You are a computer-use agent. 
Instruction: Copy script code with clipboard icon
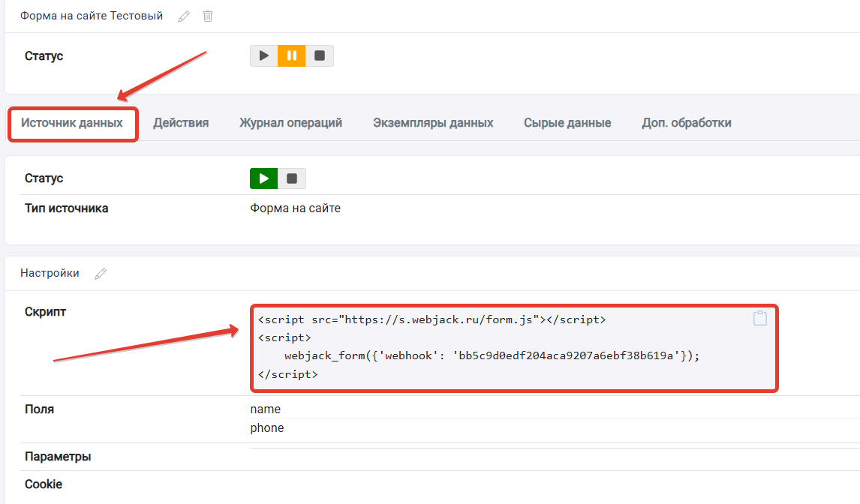point(760,318)
